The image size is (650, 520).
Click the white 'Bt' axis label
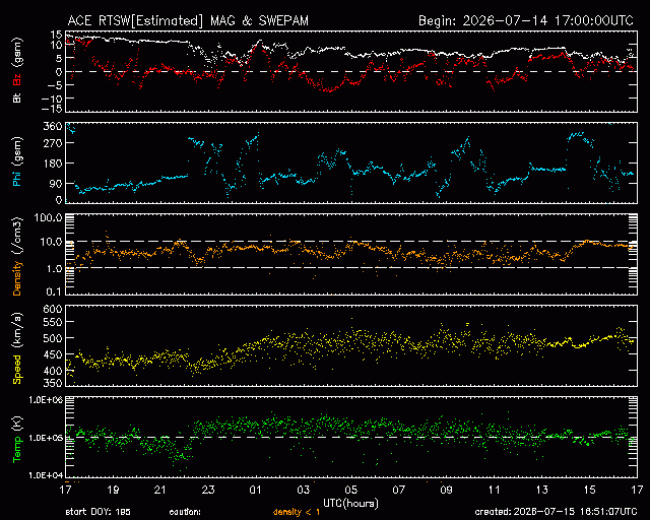click(17, 98)
